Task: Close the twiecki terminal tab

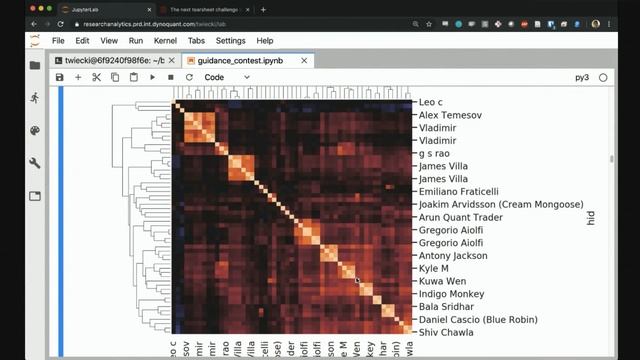Action: point(172,60)
